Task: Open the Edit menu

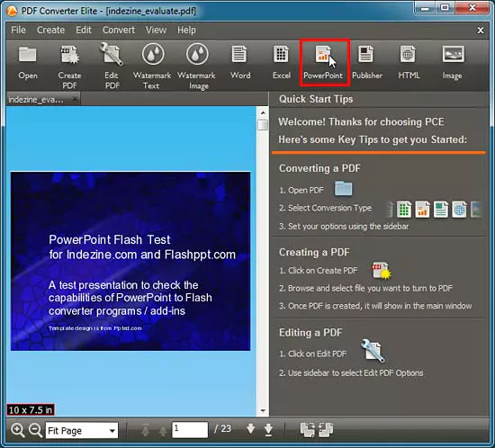Action: (x=84, y=30)
